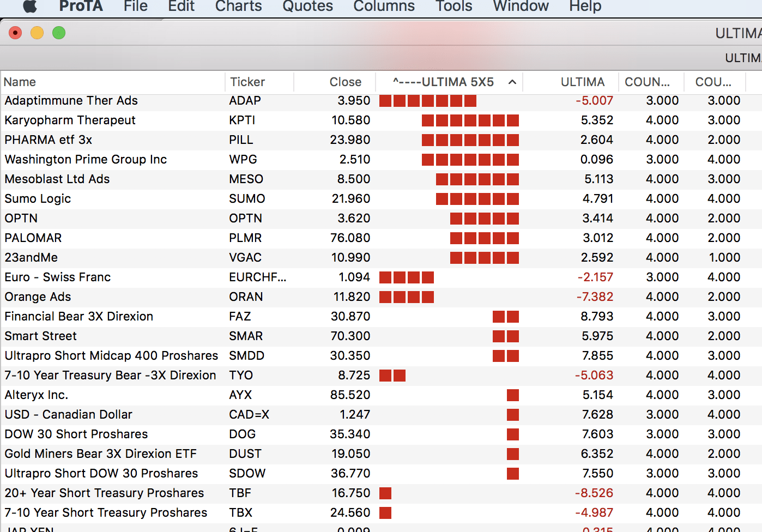Click the close price 85.520
This screenshot has height=532, width=762.
pyautogui.click(x=350, y=395)
